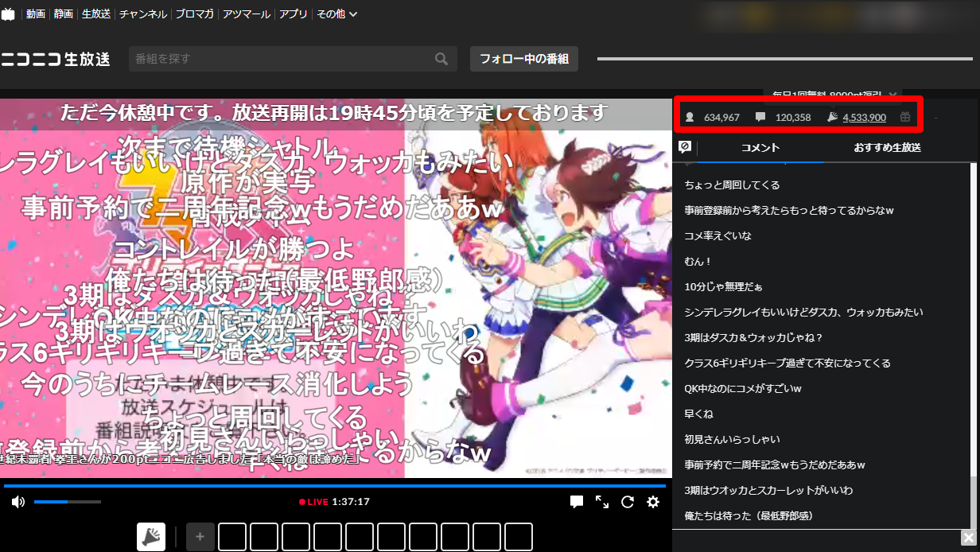Click the 1:37:17 elapsed time
This screenshot has height=552, width=980.
click(x=351, y=502)
